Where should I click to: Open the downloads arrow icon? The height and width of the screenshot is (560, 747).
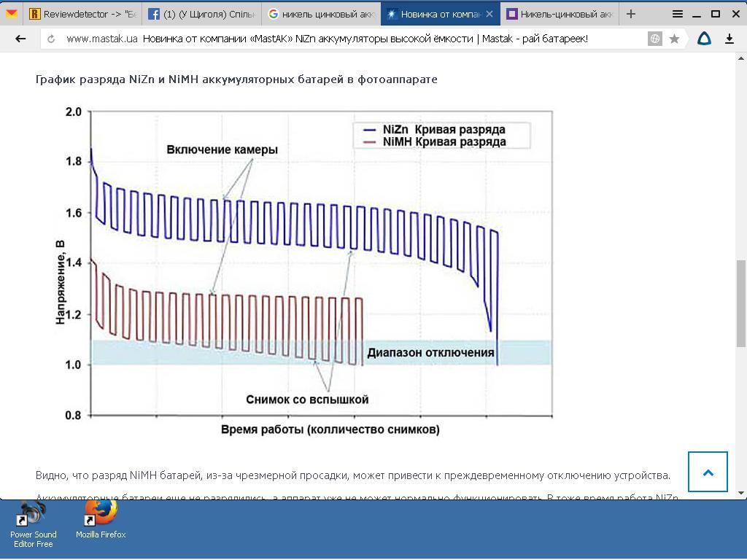(729, 39)
